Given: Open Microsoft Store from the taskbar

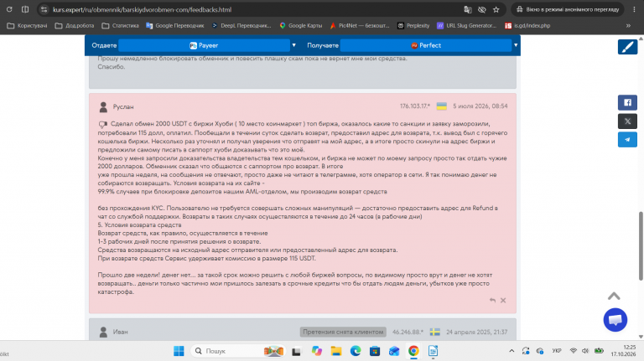Looking at the screenshot, I should (x=375, y=351).
